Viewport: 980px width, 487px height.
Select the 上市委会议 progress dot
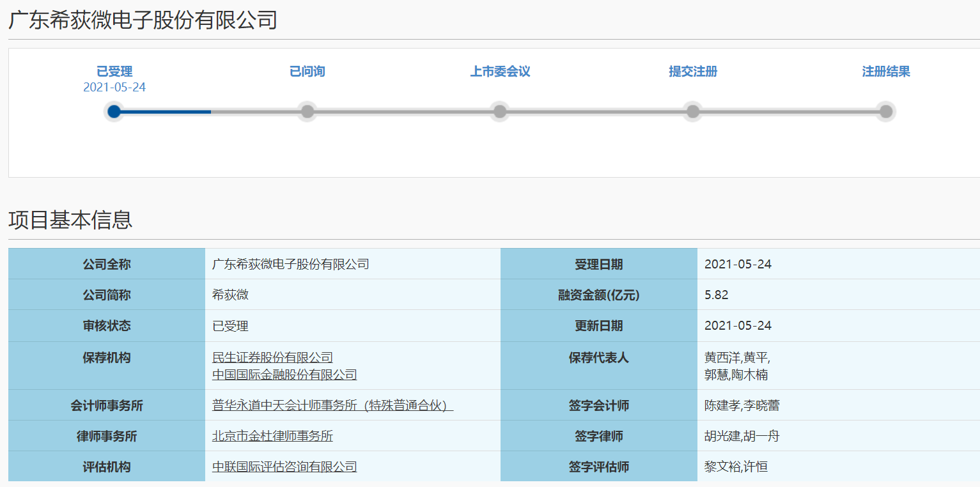499,111
